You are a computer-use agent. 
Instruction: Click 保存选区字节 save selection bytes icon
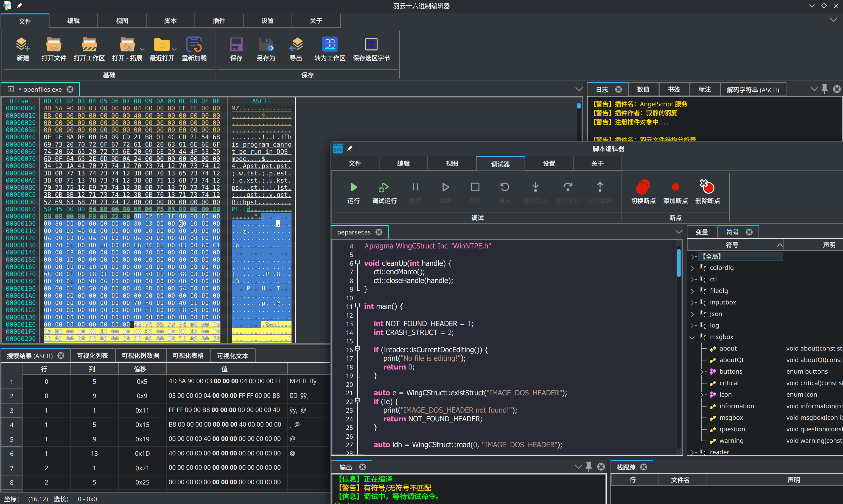[x=371, y=44]
